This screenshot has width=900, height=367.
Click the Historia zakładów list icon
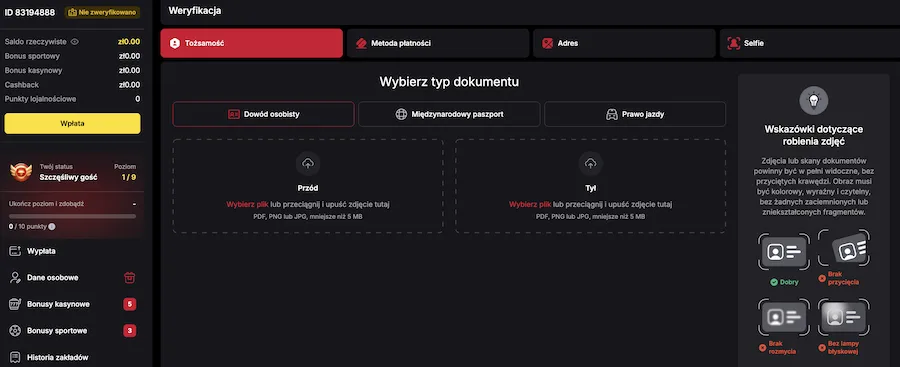point(15,357)
